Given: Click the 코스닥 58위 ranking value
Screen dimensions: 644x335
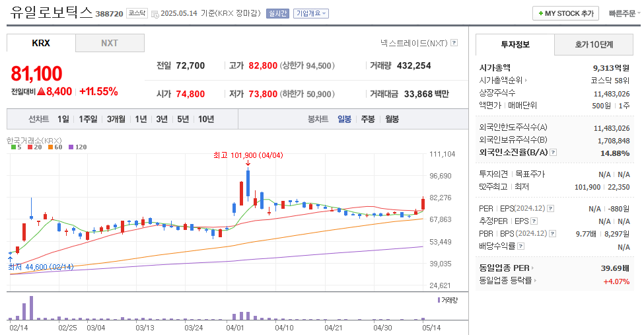Looking at the screenshot, I should point(610,81).
